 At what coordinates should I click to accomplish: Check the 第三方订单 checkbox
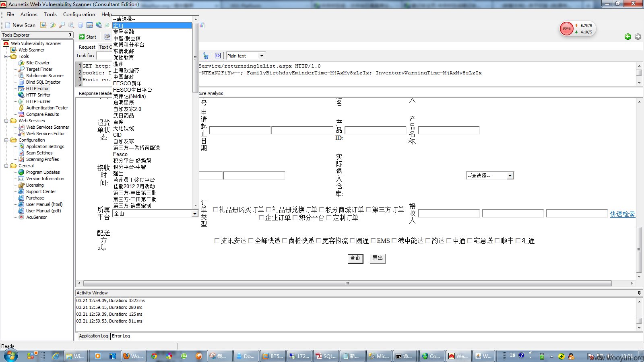click(368, 210)
